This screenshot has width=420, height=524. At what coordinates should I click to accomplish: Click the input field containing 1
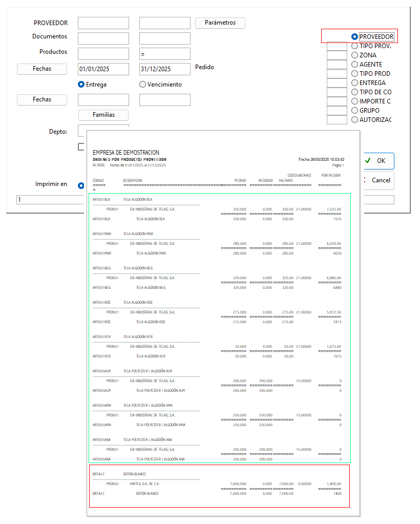pyautogui.click(x=50, y=200)
